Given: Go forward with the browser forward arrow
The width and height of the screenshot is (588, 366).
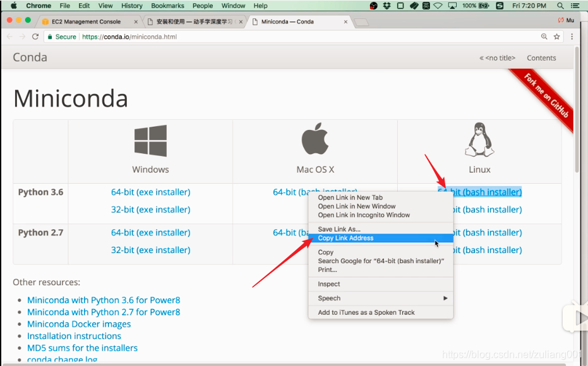Looking at the screenshot, I should pyautogui.click(x=22, y=37).
